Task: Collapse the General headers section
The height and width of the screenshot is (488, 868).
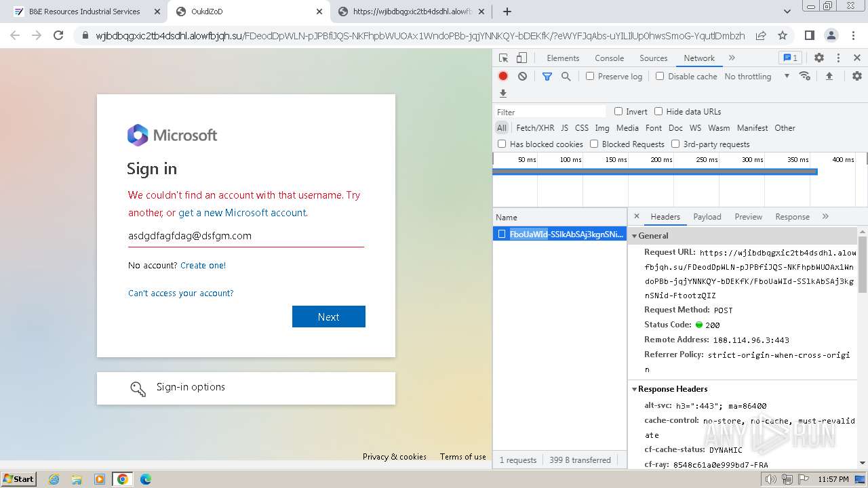Action: (x=635, y=236)
